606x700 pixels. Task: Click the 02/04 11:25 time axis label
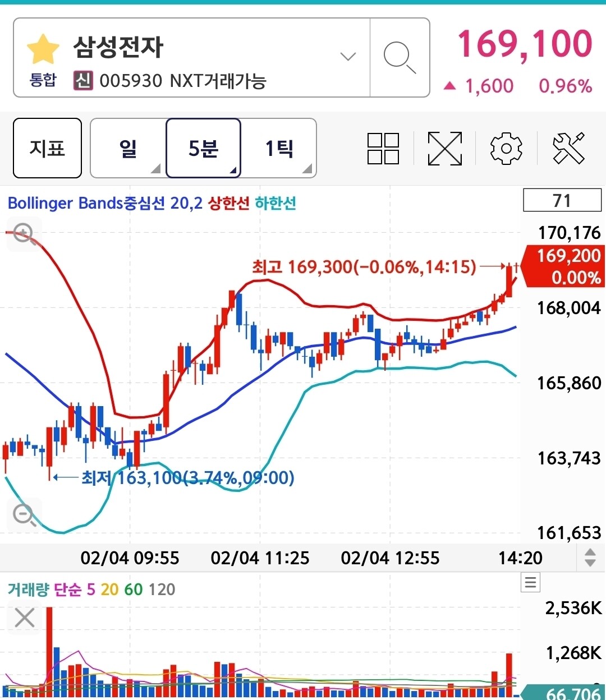260,558
